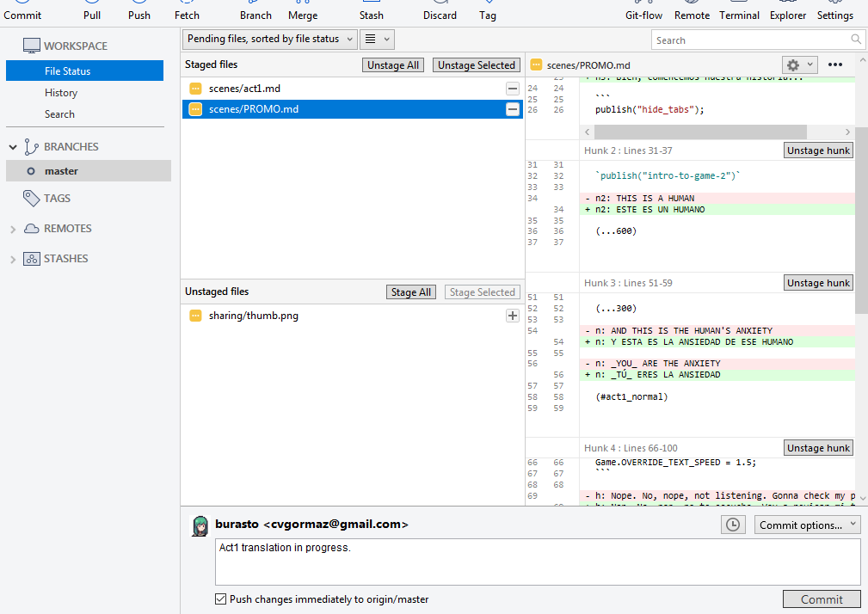Create a new branch via Branch button
This screenshot has height=614, width=868.
coord(255,10)
